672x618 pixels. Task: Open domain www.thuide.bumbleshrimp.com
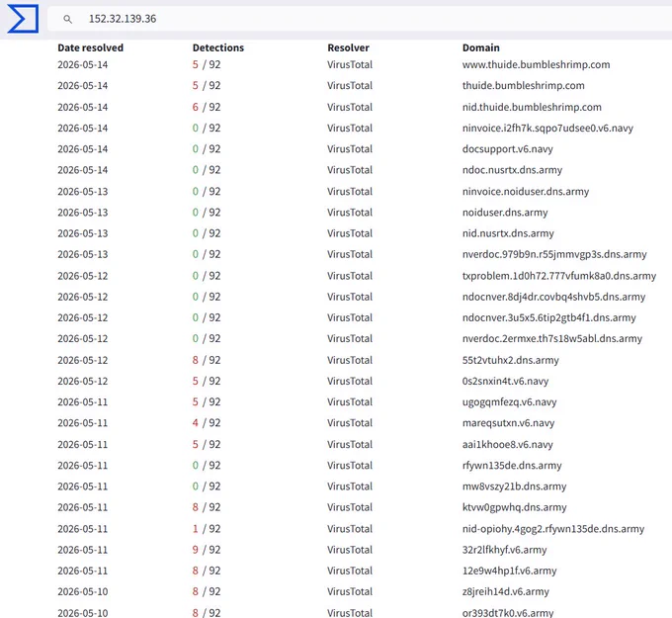536,64
